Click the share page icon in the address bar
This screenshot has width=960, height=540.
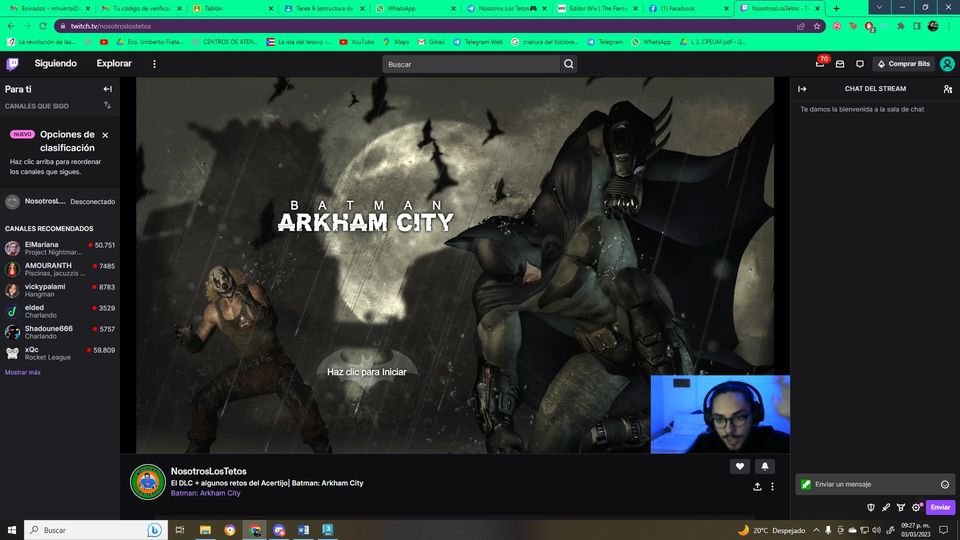click(x=801, y=26)
